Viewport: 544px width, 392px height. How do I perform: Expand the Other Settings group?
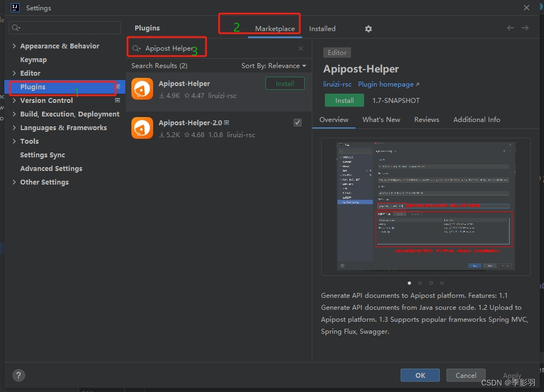(14, 182)
